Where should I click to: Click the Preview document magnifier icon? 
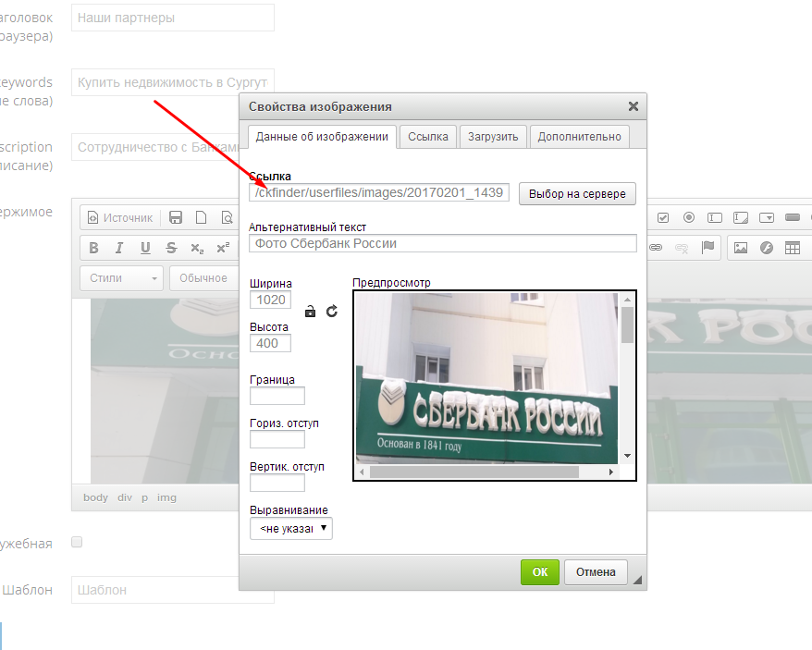coord(227,217)
